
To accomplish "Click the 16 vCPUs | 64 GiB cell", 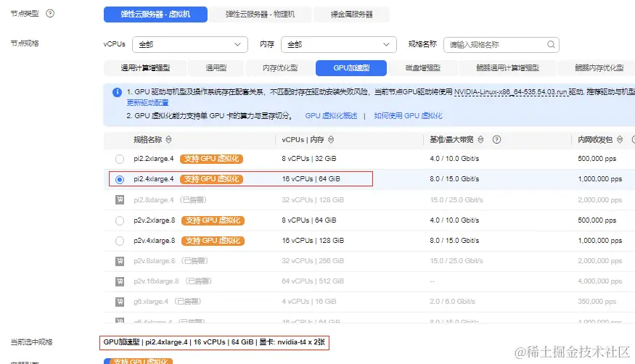I will 311,179.
